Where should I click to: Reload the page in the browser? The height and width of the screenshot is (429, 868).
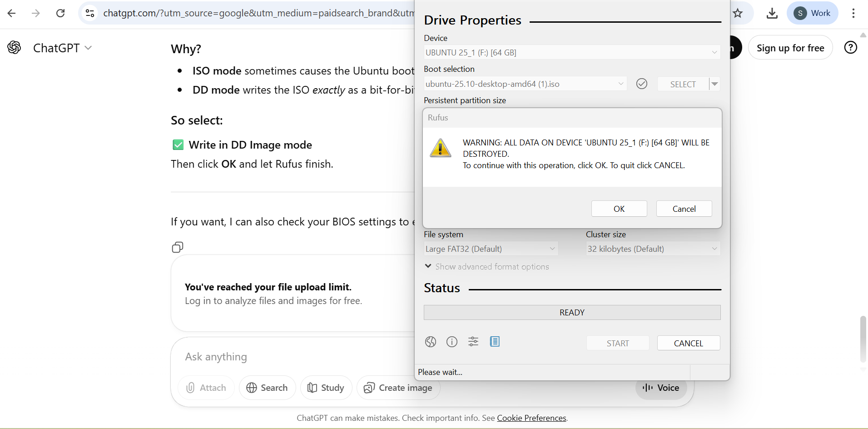tap(60, 13)
